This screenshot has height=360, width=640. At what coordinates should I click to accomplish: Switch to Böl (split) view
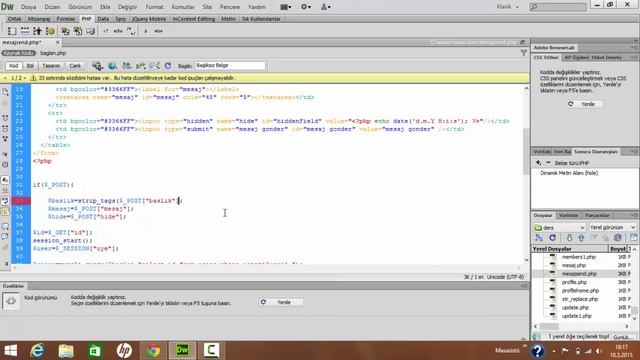[x=30, y=66]
